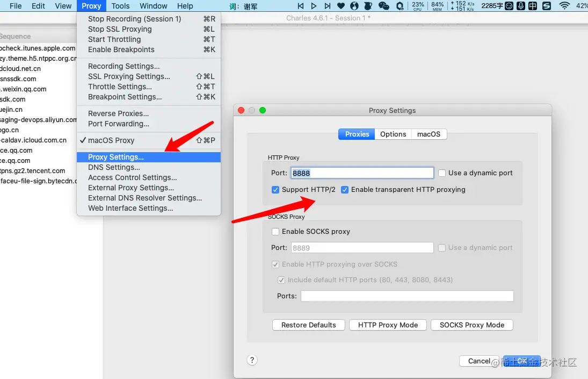This screenshot has height=379, width=588.
Task: Open Recording Settings...
Action: click(149, 66)
